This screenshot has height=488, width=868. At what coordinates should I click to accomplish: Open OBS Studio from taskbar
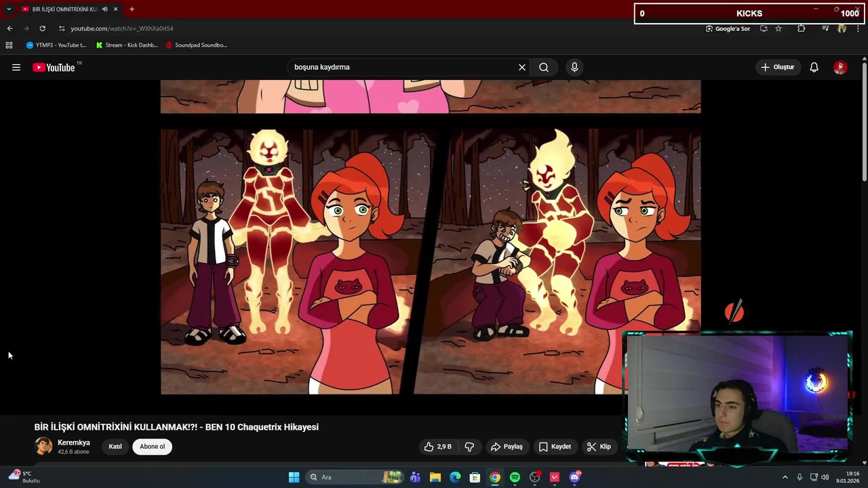click(535, 477)
